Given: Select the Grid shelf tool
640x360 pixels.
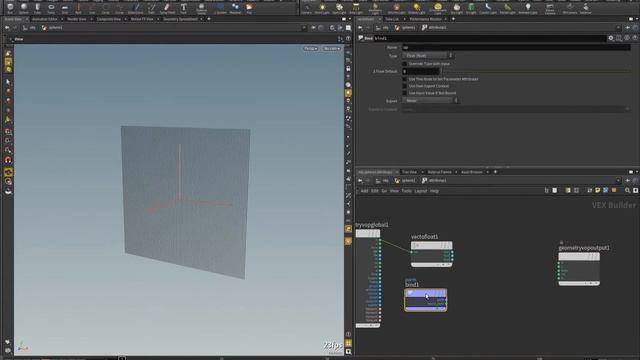Looking at the screenshot, I should [x=64, y=8].
